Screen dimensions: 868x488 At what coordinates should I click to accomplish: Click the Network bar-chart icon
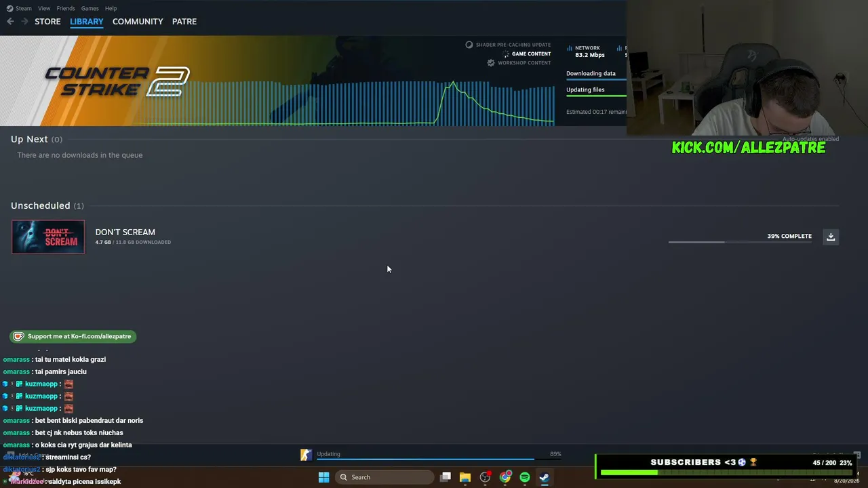[x=569, y=48]
